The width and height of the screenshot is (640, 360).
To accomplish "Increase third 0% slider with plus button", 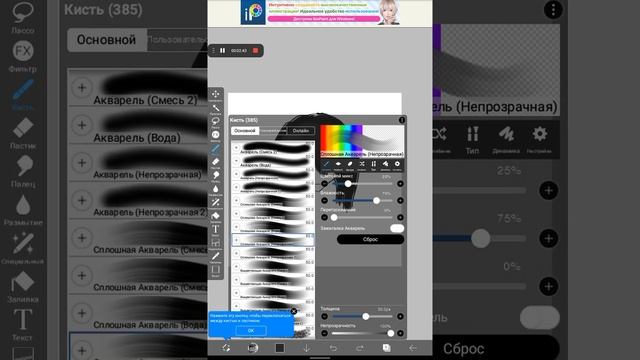I will pyautogui.click(x=400, y=218).
